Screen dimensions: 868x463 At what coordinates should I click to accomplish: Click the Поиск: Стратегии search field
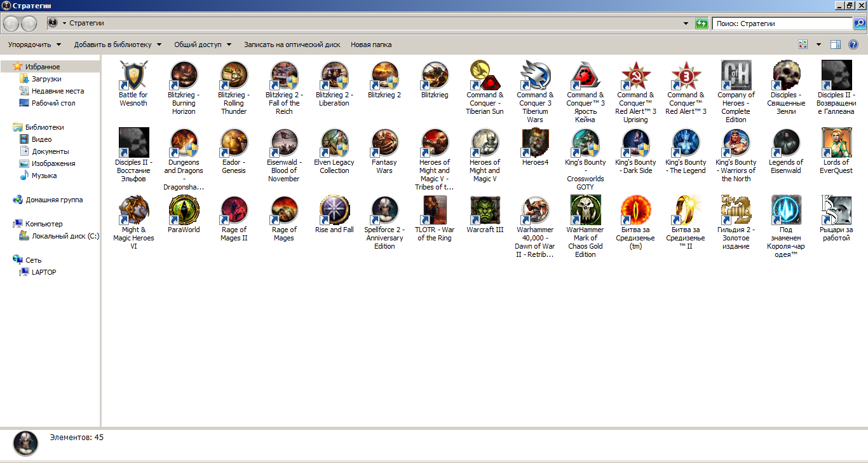coord(782,24)
